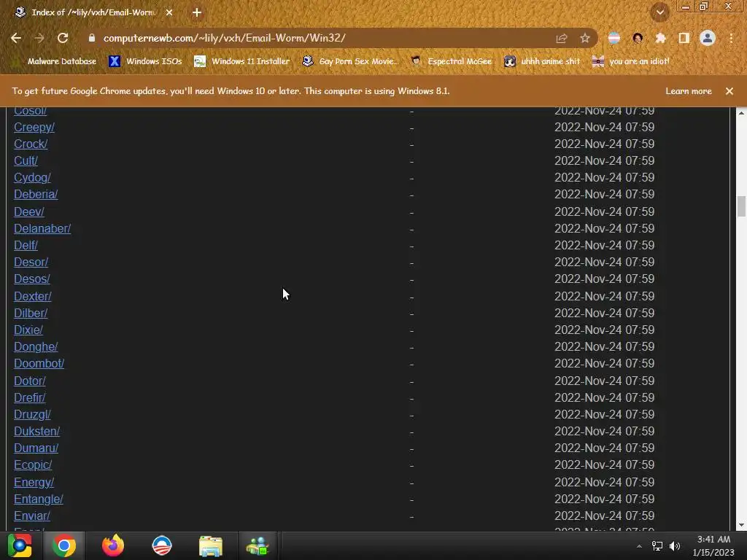
Task: Click the scrollbar down arrow
Action: (x=741, y=525)
